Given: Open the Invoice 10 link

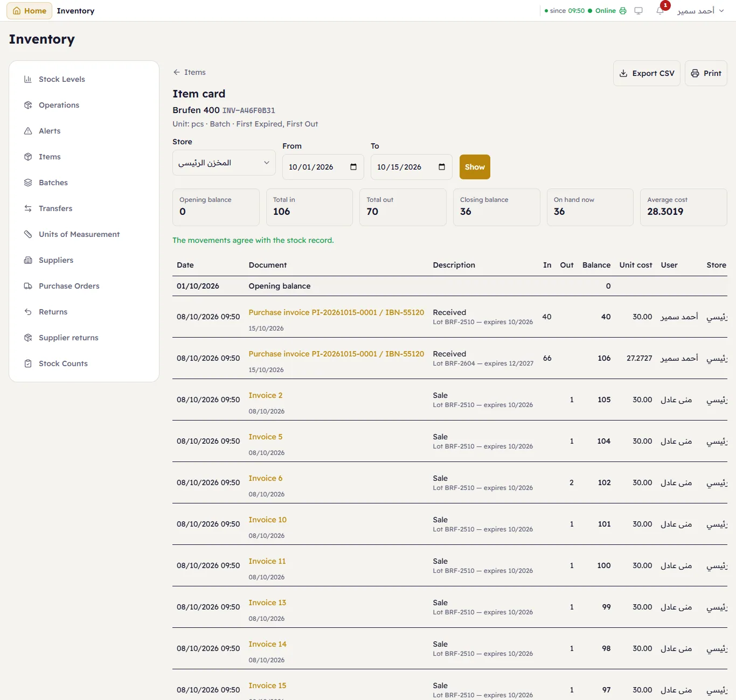Looking at the screenshot, I should point(268,520).
